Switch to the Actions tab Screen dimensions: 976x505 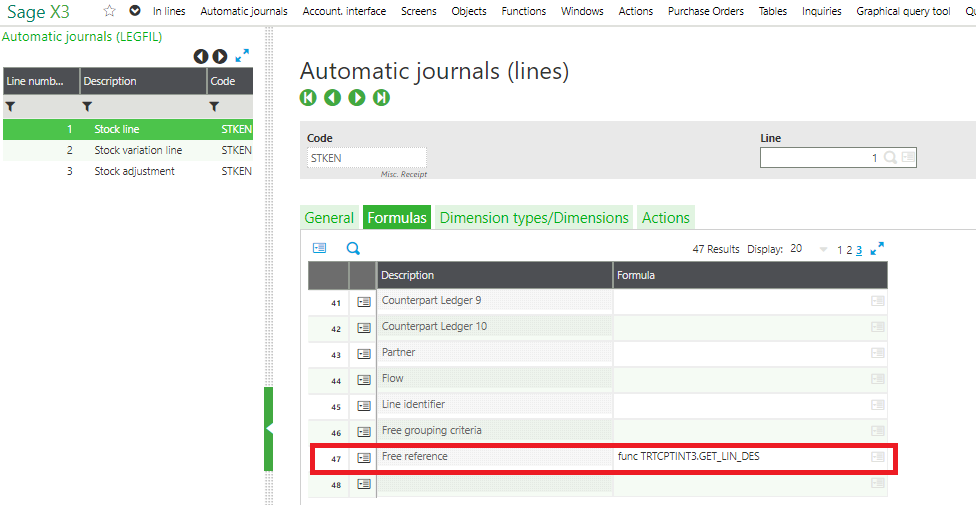[666, 218]
